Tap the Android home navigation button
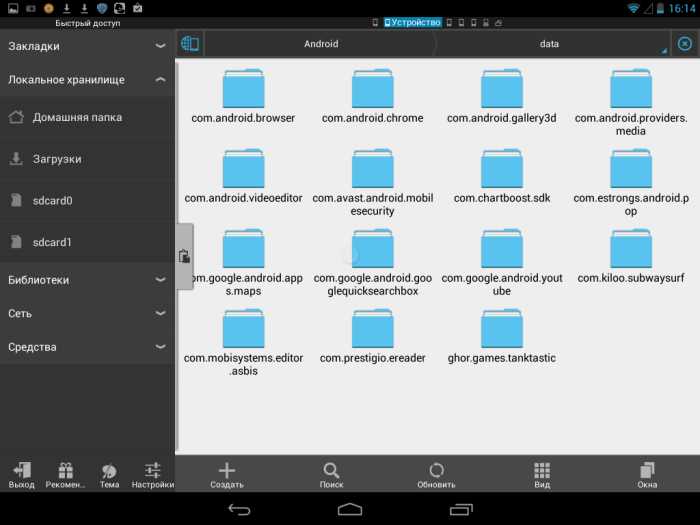The image size is (700, 525). (350, 509)
